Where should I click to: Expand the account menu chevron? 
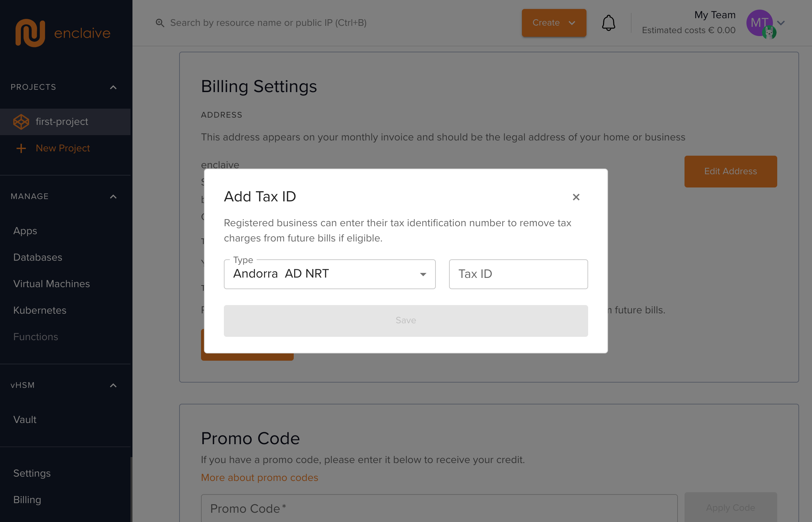(781, 23)
